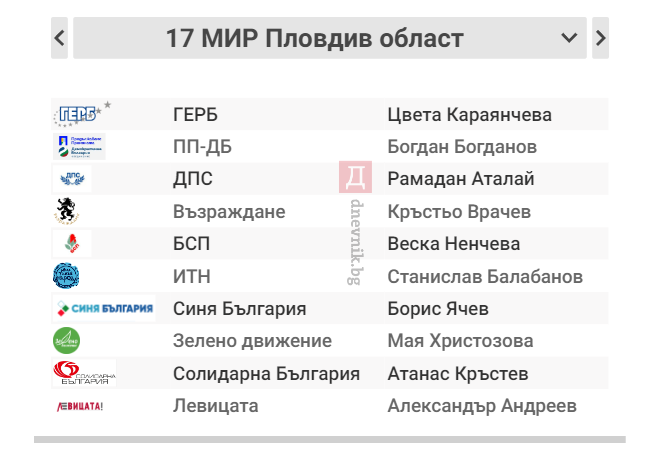This screenshot has height=470, width=668.
Task: Select the Възраждане party name text
Action: point(229,212)
